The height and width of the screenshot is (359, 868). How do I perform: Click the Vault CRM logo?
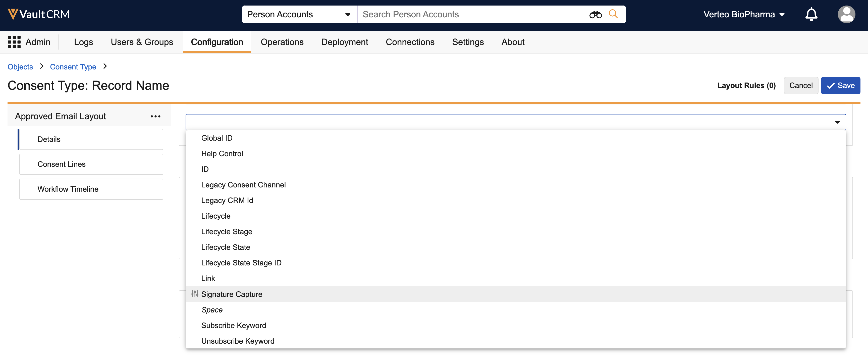click(x=38, y=14)
